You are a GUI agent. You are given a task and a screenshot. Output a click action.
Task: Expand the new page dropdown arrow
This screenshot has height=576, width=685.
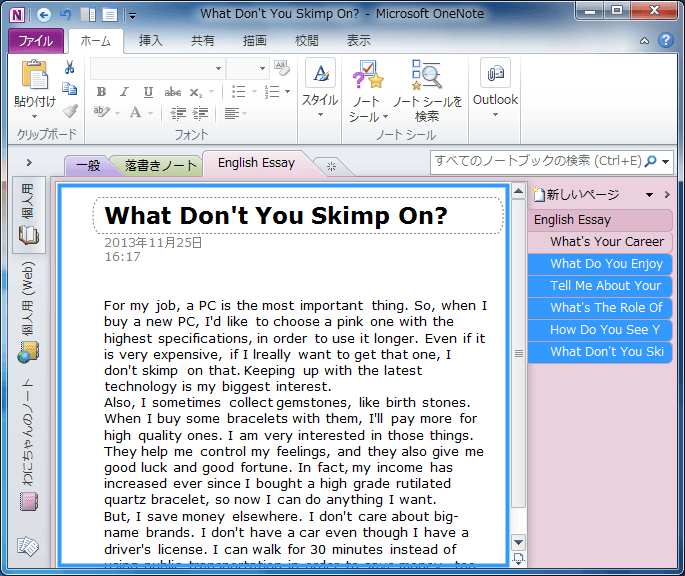pos(651,195)
